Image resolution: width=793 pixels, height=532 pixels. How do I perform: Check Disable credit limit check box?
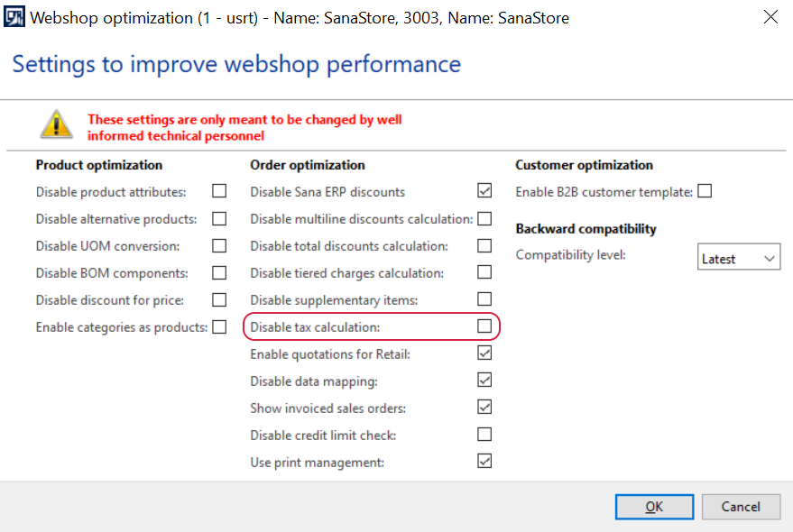point(484,434)
